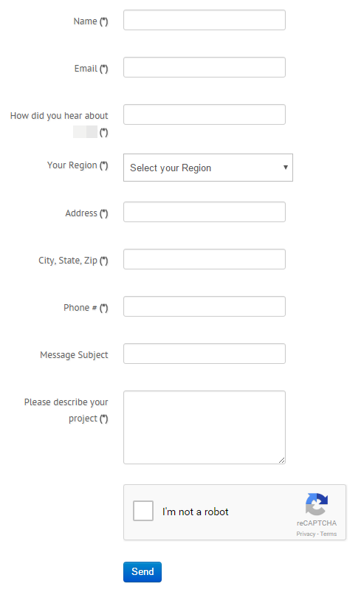Select the City, State, Zip field

[x=205, y=259]
